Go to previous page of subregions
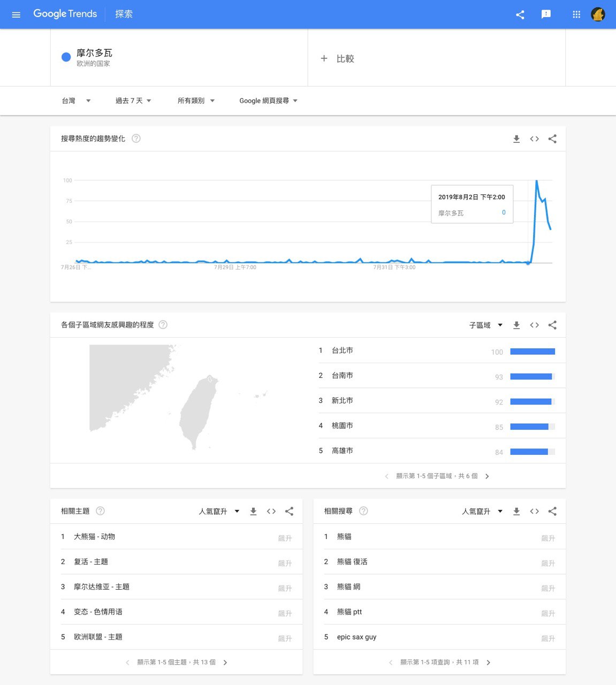 click(x=386, y=476)
